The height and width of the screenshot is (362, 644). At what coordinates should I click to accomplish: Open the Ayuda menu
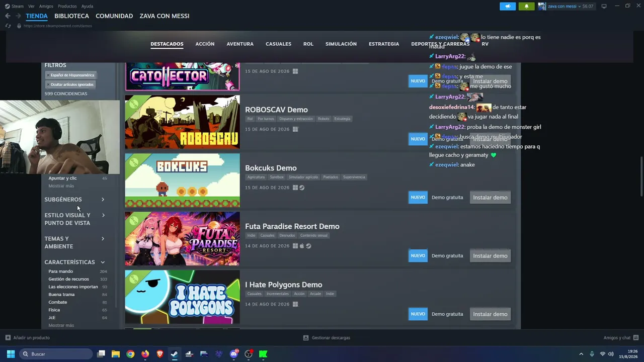pyautogui.click(x=87, y=6)
